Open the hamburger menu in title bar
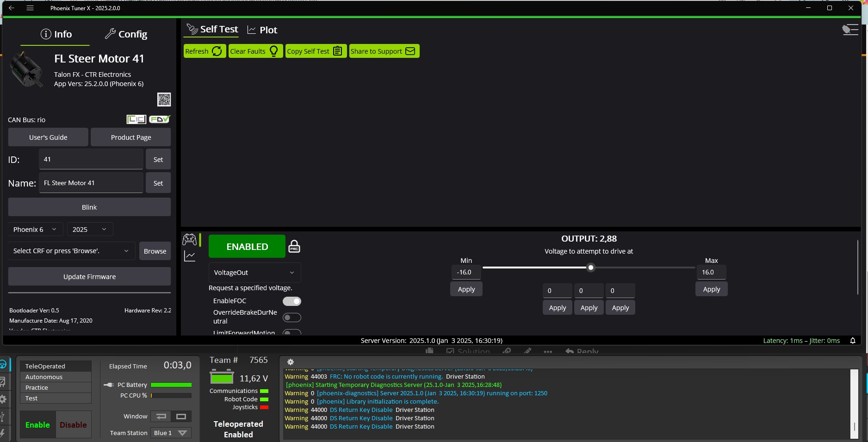Image resolution: width=868 pixels, height=442 pixels. click(x=30, y=8)
